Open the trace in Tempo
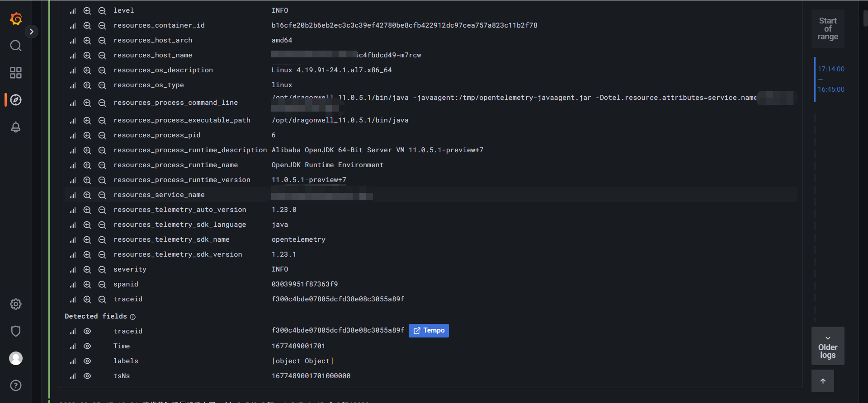Image resolution: width=868 pixels, height=403 pixels. coord(429,331)
